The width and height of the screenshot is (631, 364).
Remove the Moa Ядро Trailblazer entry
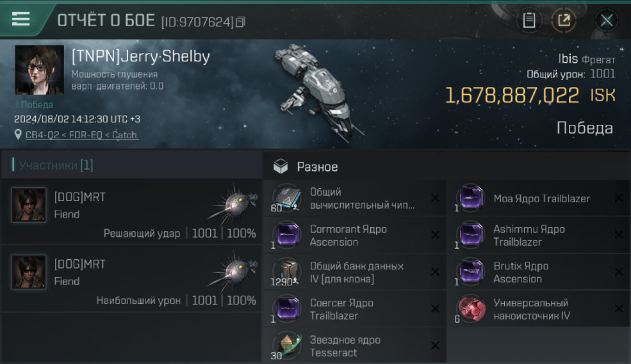coord(619,198)
